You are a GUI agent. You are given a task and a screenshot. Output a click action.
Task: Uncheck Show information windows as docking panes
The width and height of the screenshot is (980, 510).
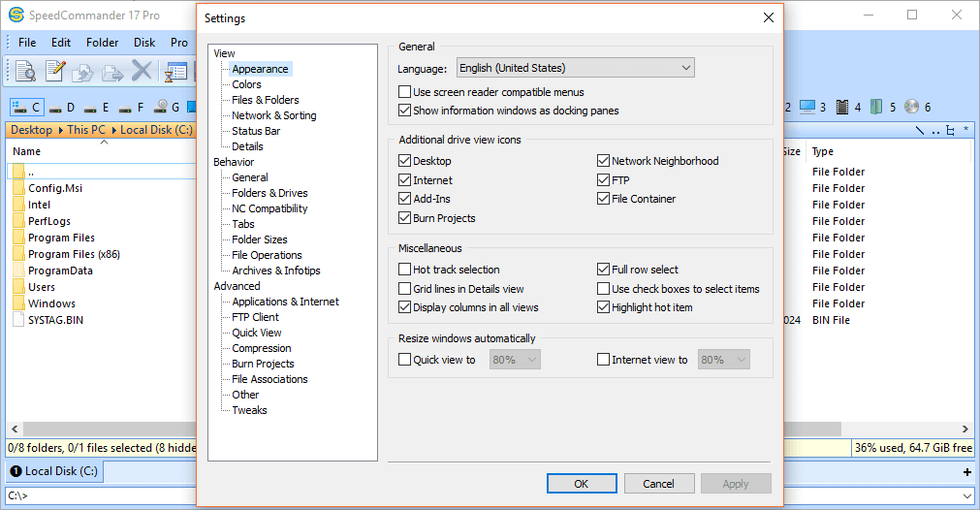pos(404,110)
